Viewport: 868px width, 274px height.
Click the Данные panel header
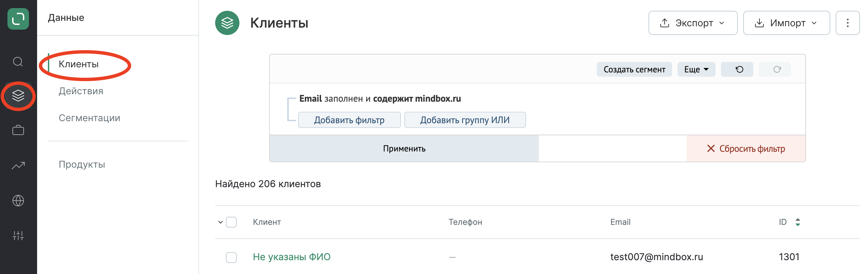[66, 18]
